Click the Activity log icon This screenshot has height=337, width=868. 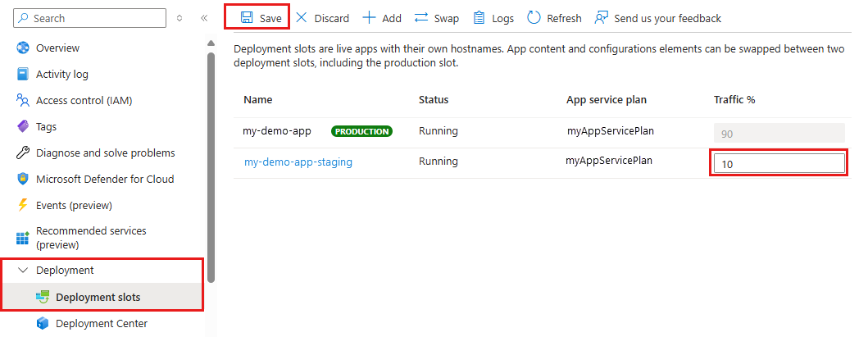click(23, 74)
